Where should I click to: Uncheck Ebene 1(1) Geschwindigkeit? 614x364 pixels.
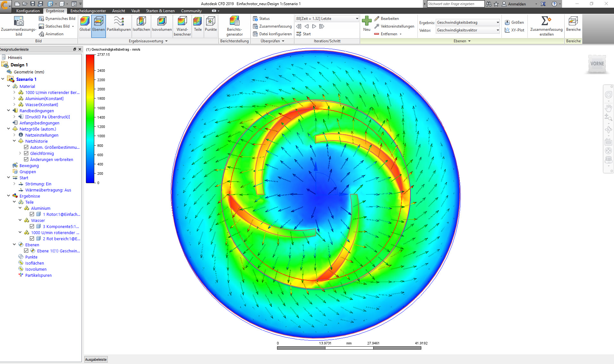coord(26,250)
